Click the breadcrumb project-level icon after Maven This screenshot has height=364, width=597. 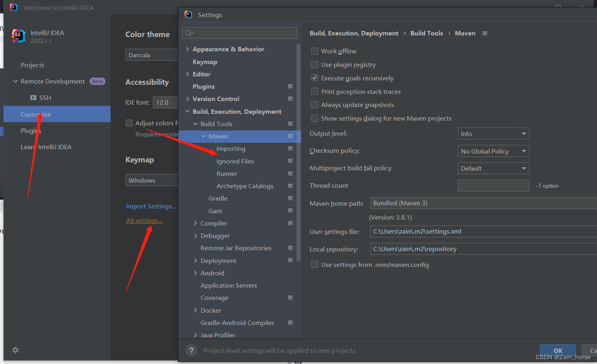click(485, 33)
